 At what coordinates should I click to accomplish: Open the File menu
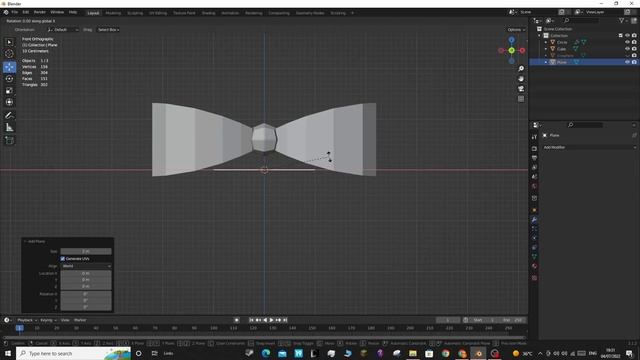[x=15, y=12]
